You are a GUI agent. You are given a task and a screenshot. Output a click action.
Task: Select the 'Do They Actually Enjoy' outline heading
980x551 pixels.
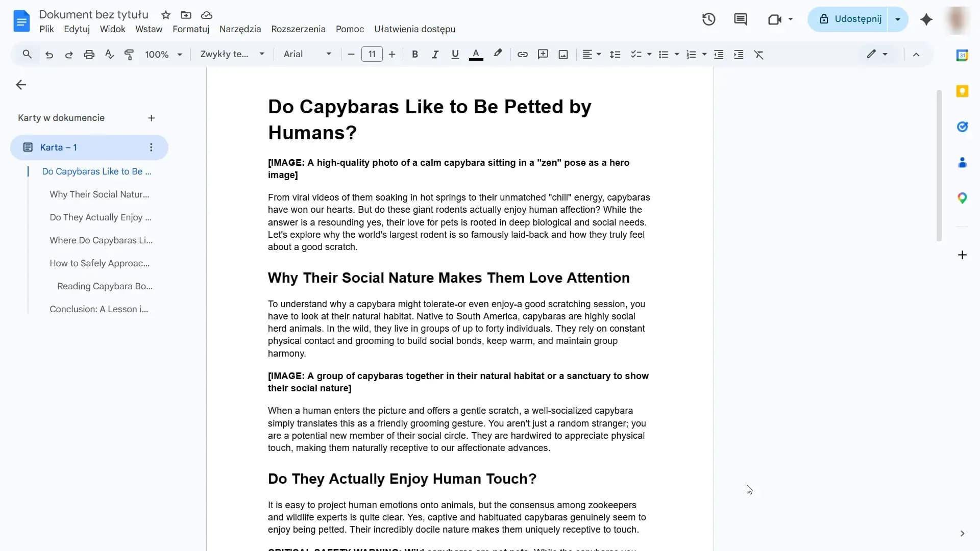click(101, 217)
